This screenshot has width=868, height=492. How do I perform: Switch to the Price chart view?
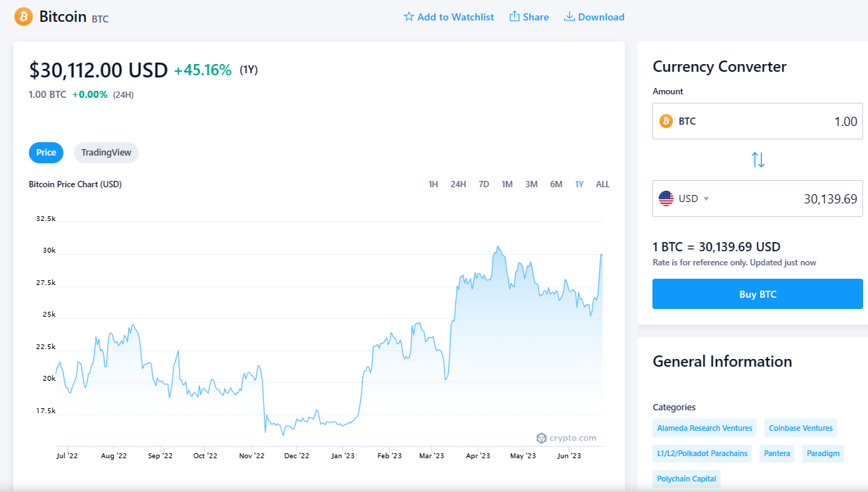click(46, 153)
